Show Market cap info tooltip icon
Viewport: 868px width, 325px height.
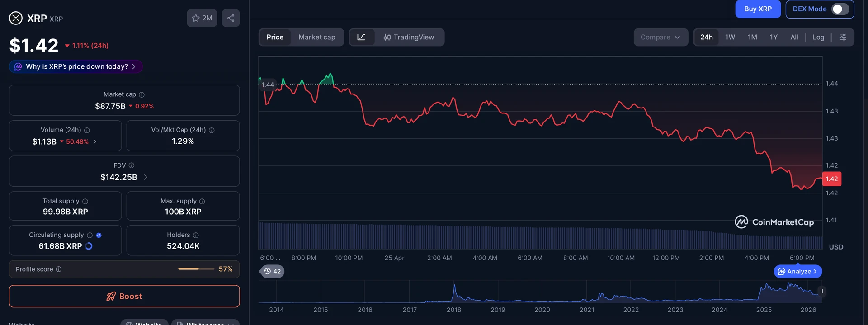coord(142,94)
